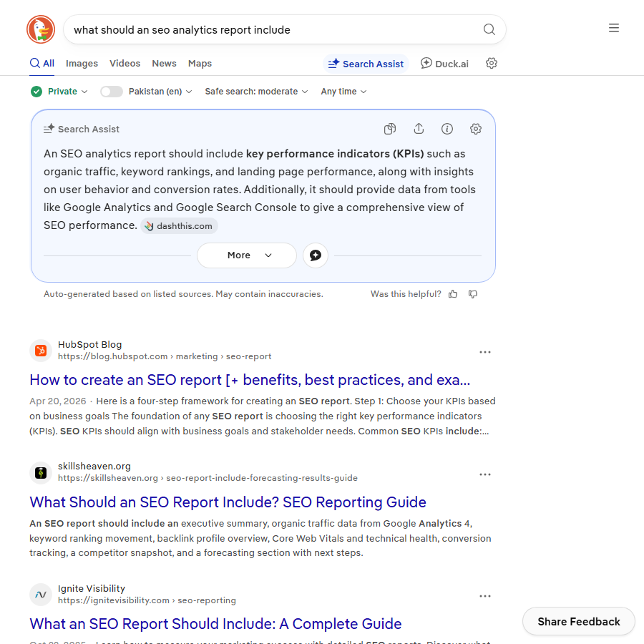Open search settings gear beside Duck.ai
Image resolution: width=644 pixels, height=644 pixels.
[x=491, y=63]
